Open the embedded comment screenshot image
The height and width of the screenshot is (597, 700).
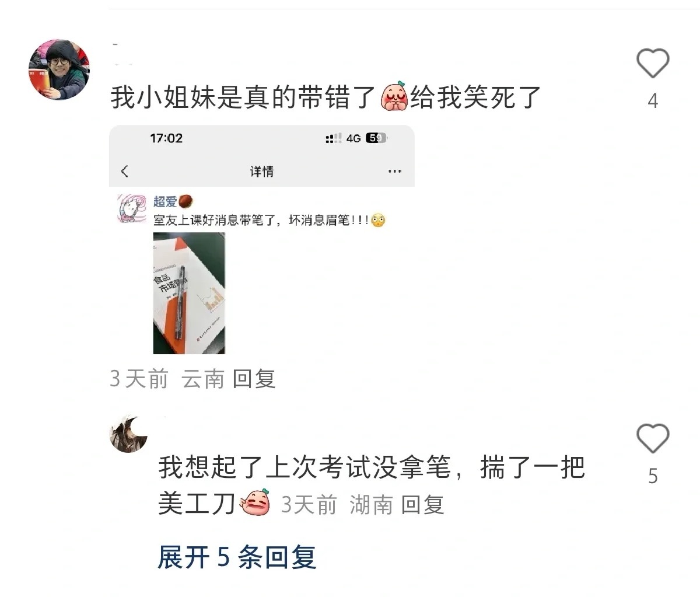click(x=262, y=240)
